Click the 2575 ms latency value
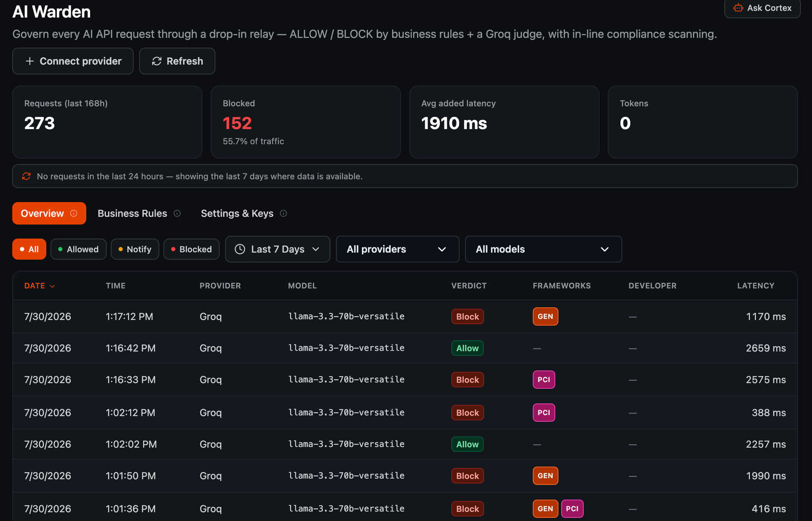Screen dimensions: 812x521 coord(766,379)
